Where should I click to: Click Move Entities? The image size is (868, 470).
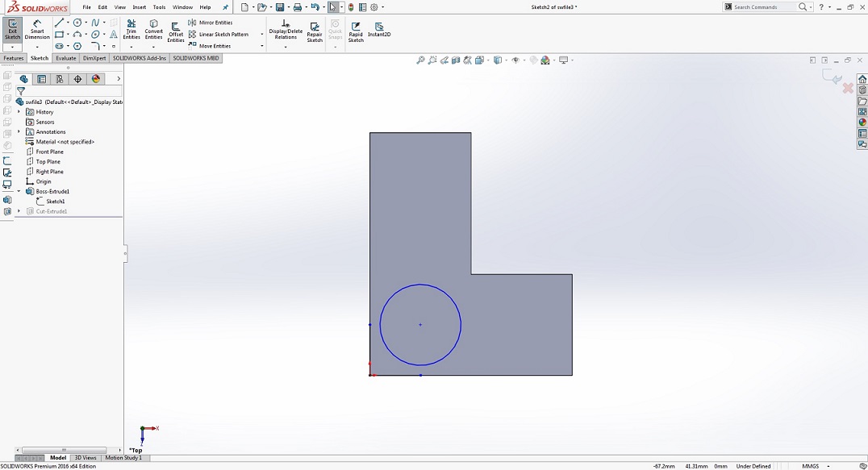(x=210, y=46)
